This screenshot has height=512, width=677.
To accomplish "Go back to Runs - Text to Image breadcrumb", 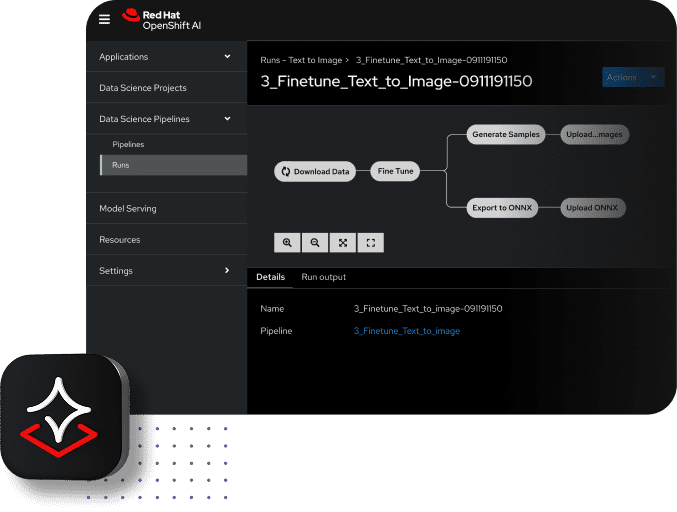I will [x=301, y=60].
